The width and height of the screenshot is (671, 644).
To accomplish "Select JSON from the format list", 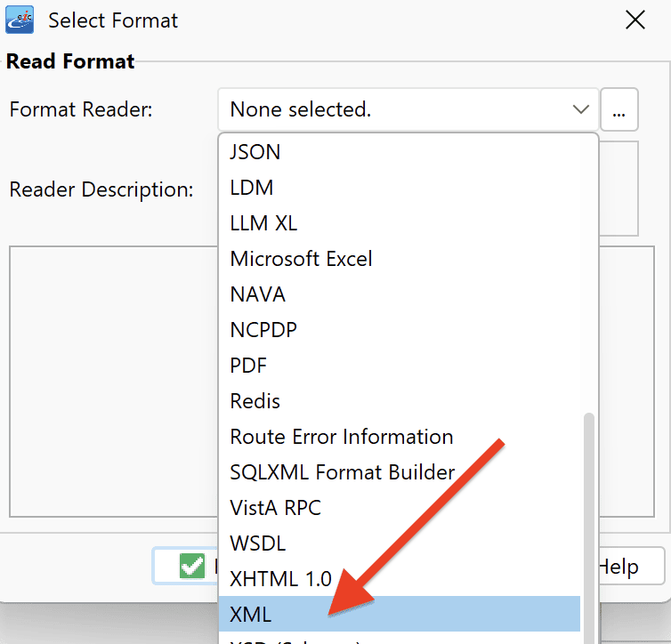I will pyautogui.click(x=400, y=152).
